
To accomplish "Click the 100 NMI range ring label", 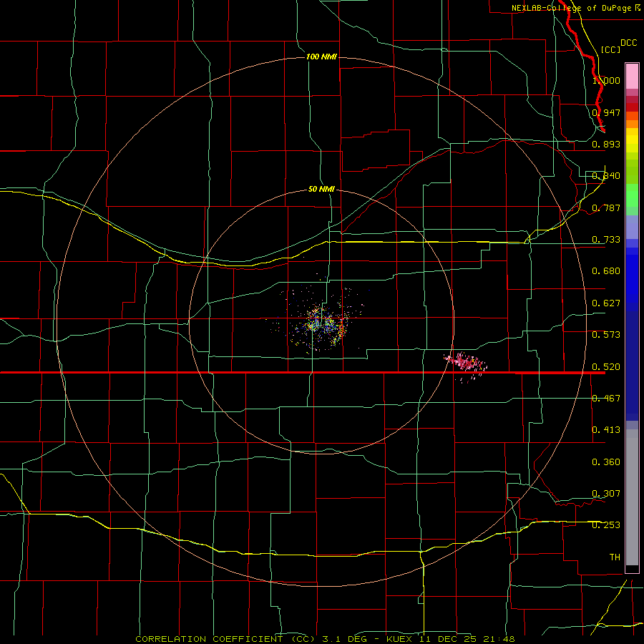I will coord(321,57).
